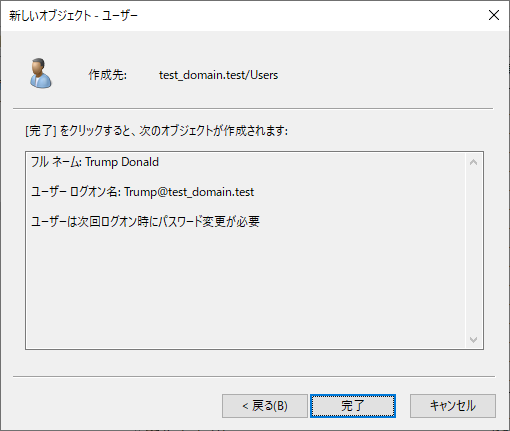Click the test_domain.test/Users path text

(218, 75)
